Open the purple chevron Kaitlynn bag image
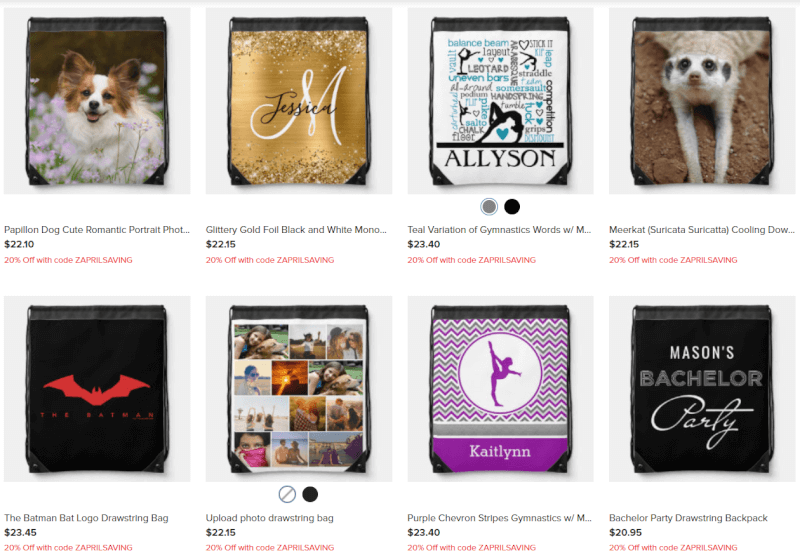 pos(501,389)
